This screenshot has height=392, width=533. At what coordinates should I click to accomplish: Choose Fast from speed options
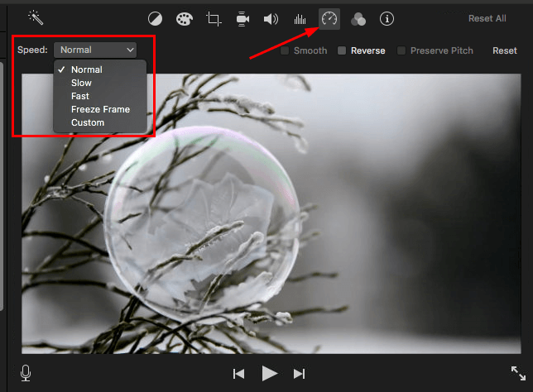click(x=100, y=96)
